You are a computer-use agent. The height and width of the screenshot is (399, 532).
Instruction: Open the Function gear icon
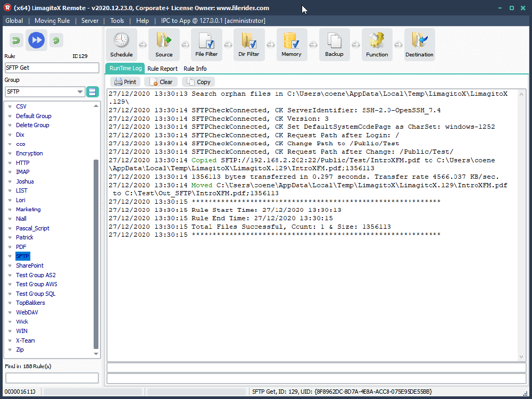(377, 45)
